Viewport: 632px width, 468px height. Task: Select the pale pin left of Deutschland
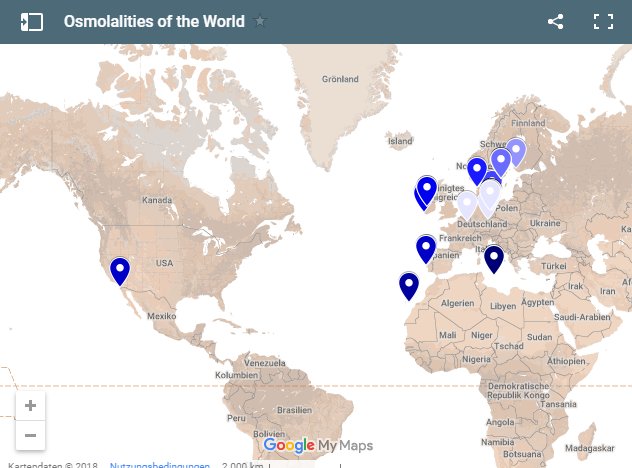(467, 206)
